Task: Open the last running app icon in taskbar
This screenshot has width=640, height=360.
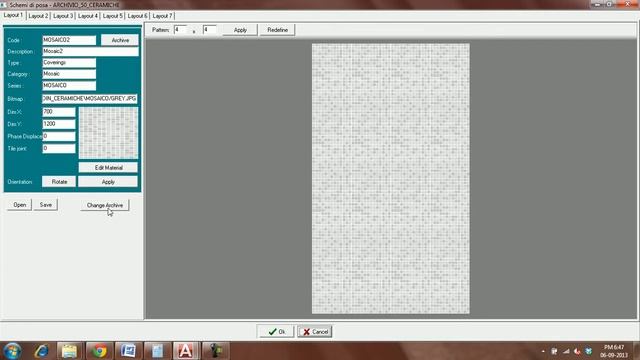Action: point(215,351)
